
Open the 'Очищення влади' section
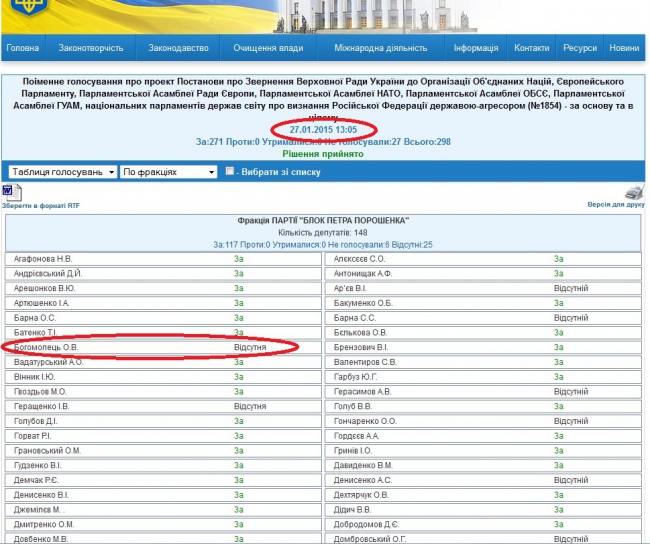click(266, 48)
